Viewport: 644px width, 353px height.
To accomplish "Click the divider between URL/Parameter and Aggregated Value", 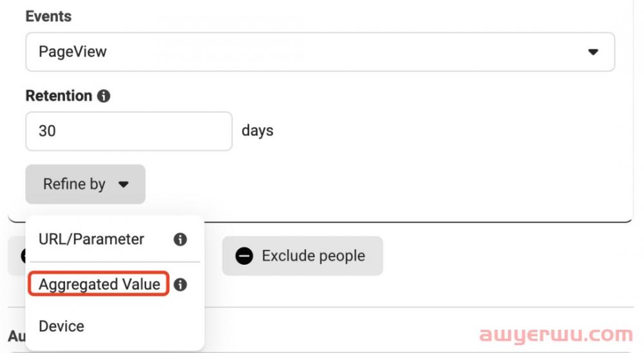I will [115, 262].
